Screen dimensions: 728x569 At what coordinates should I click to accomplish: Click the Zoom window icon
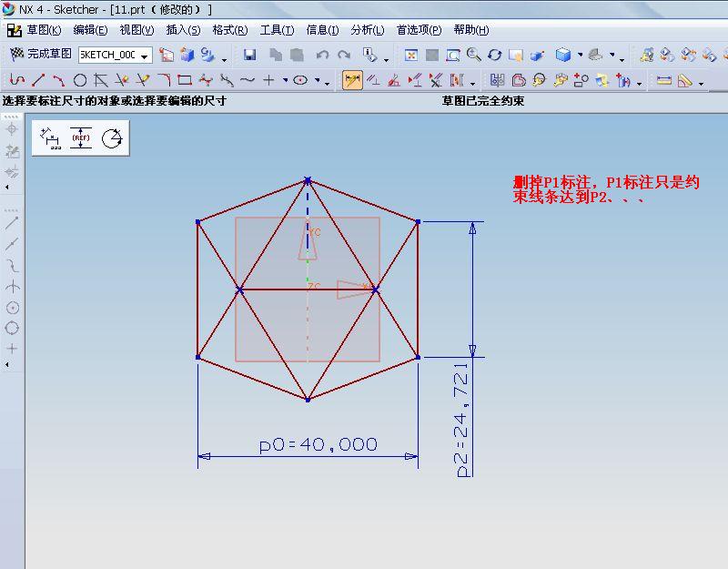point(452,56)
